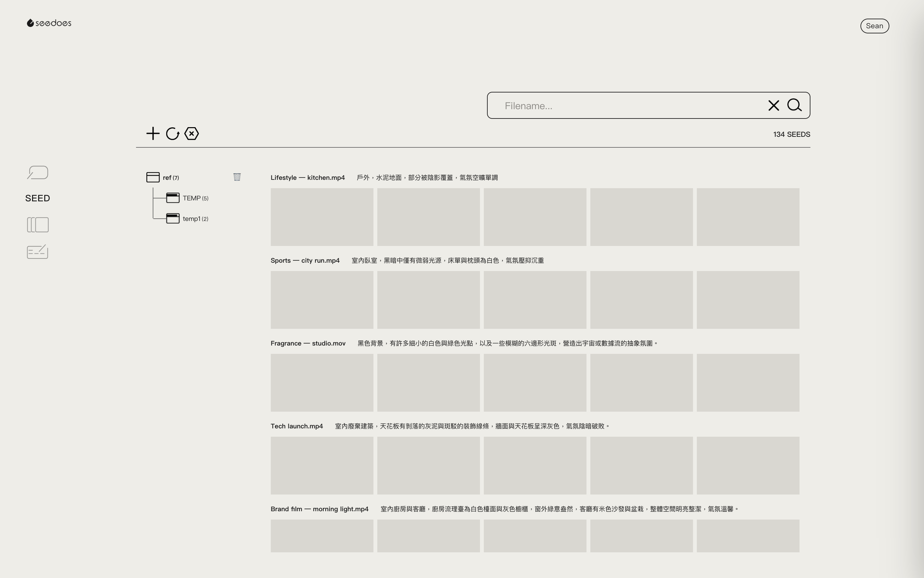Select the SEED sidebar item
The width and height of the screenshot is (924, 578).
[x=38, y=198]
